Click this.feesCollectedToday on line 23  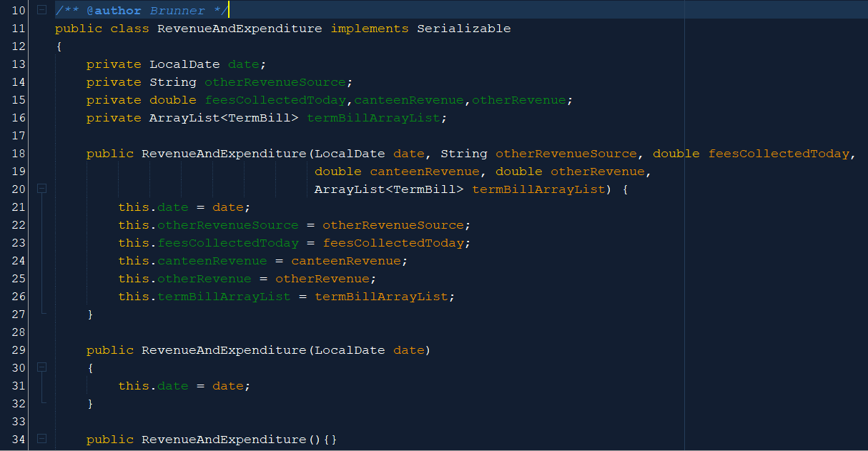(x=208, y=243)
